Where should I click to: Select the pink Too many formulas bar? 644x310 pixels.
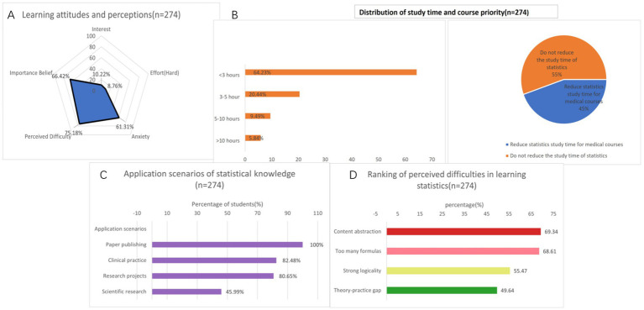tap(463, 251)
